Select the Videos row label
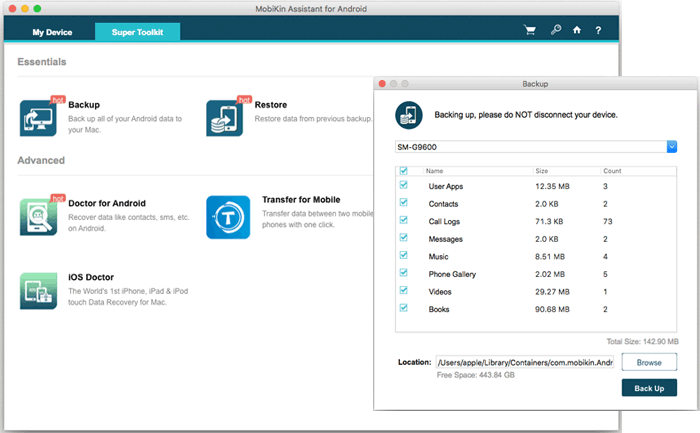The width and height of the screenshot is (700, 433). 440,292
